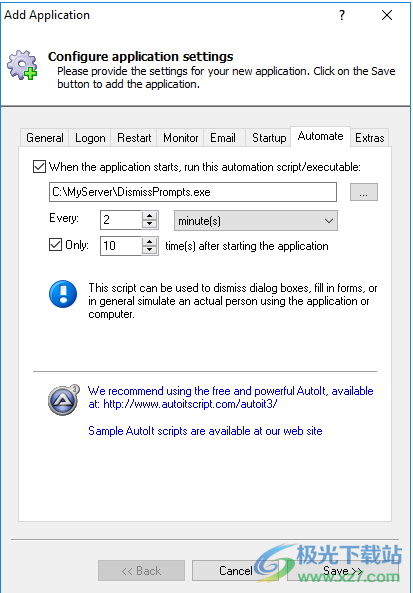Image resolution: width=413 pixels, height=593 pixels.
Task: Click the script path input field
Action: (193, 192)
